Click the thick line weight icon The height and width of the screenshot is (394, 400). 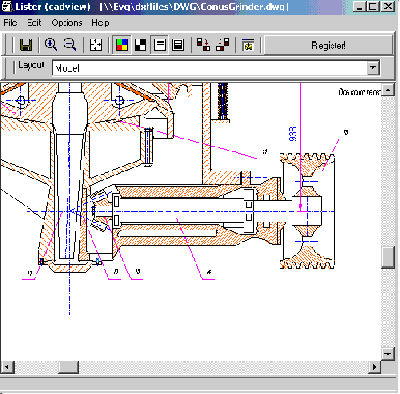point(178,45)
